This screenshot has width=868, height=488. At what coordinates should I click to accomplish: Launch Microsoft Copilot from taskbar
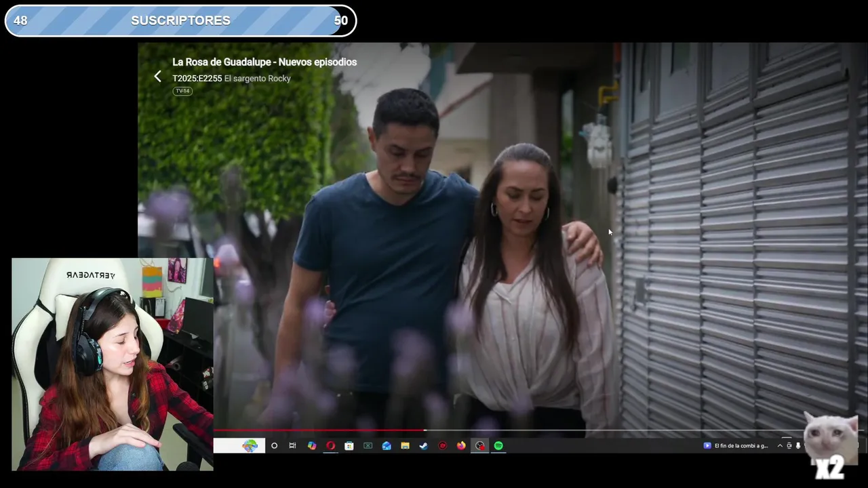tap(312, 445)
